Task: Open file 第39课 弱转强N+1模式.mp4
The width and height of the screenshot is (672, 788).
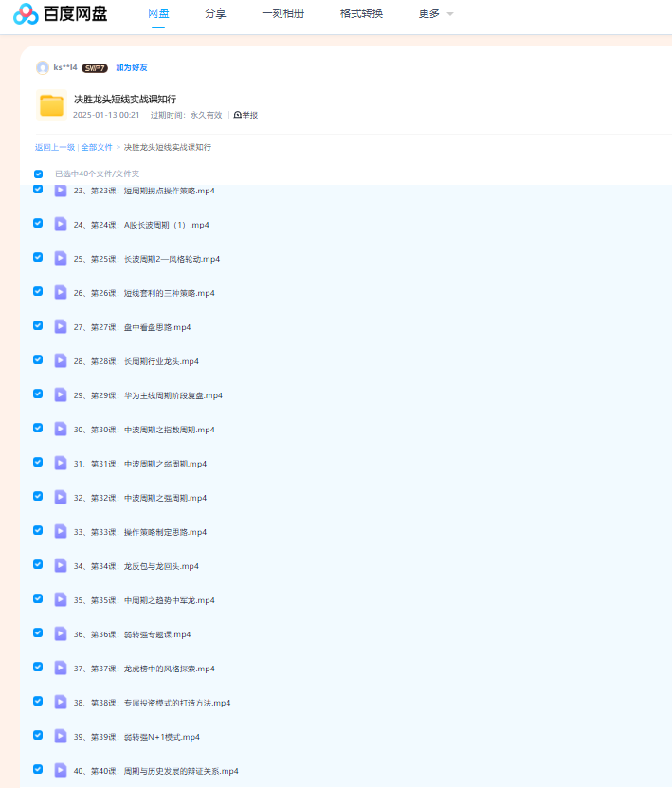Action: (136, 737)
